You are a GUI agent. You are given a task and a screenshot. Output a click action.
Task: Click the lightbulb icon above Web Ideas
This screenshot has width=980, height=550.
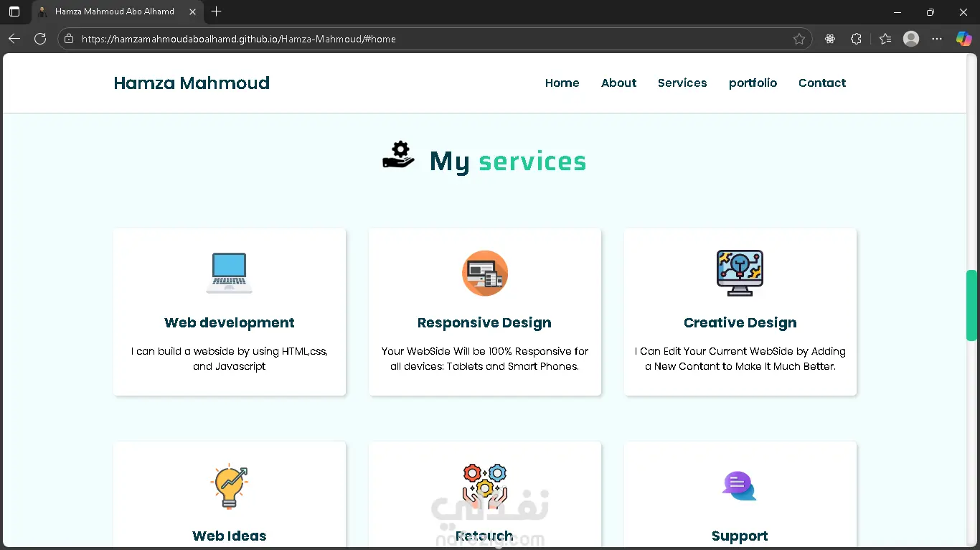[230, 486]
